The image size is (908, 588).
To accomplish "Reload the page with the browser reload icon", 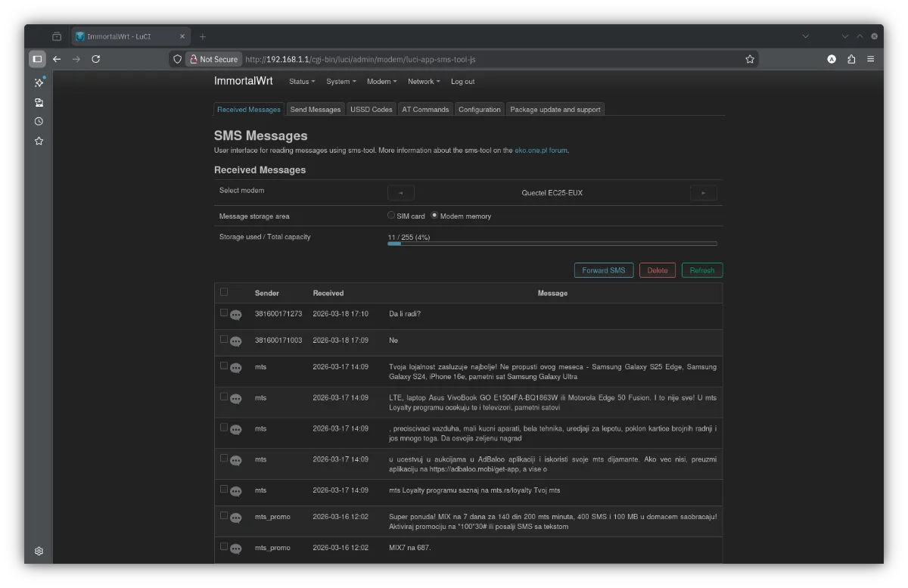I will coord(96,59).
